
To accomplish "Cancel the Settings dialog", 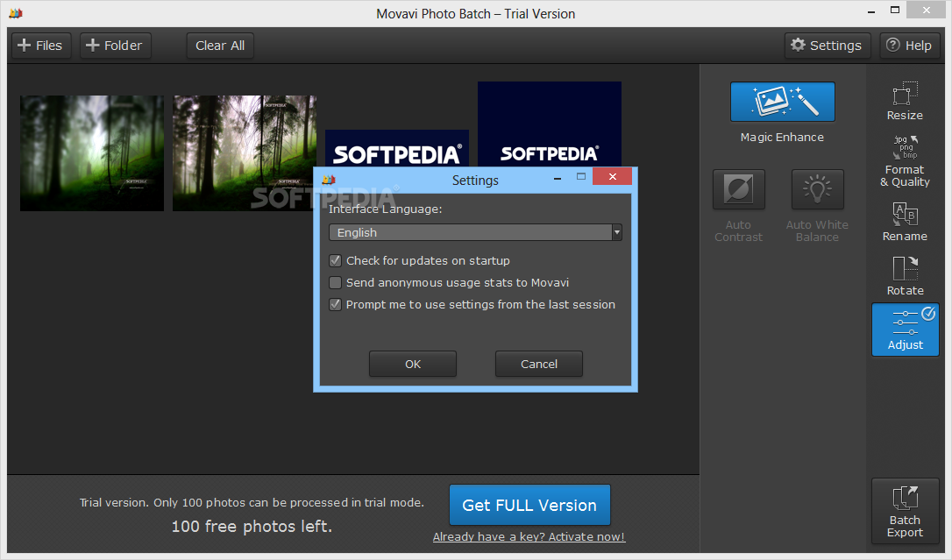I will [x=539, y=364].
